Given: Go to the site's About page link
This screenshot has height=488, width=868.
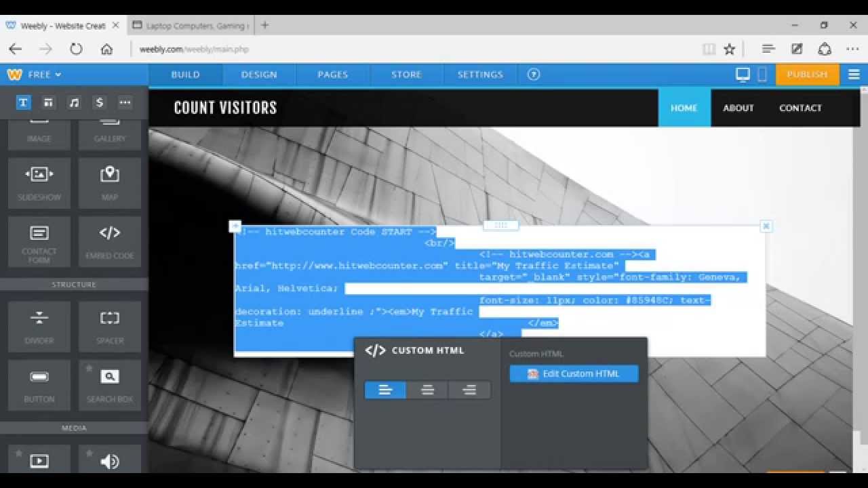Looking at the screenshot, I should [738, 108].
